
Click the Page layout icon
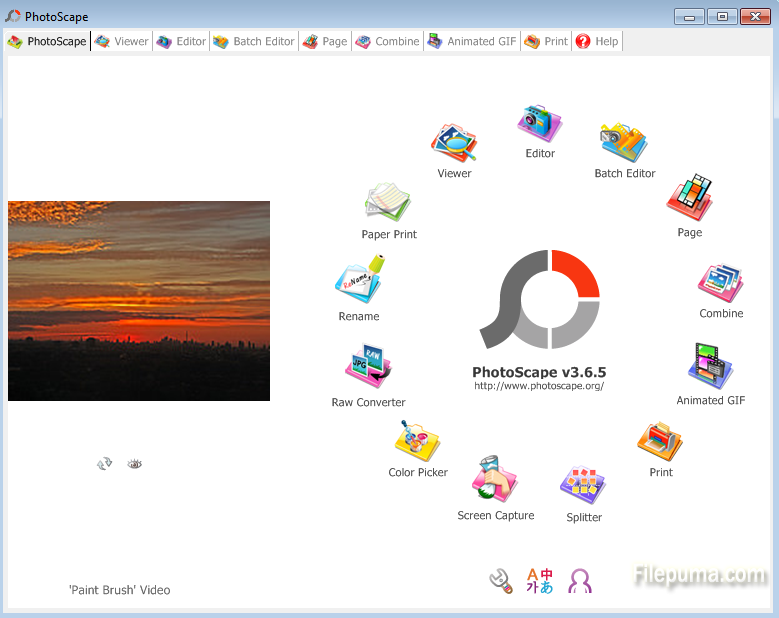point(689,200)
